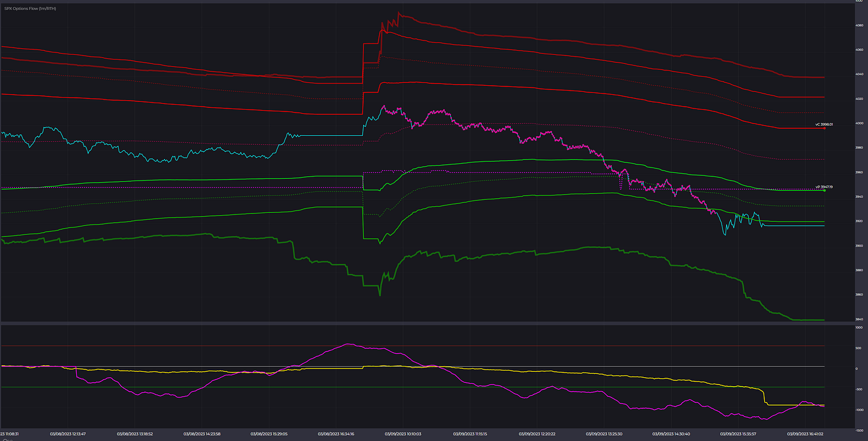Click the 03/08/2023 12:13:47 time label
The width and height of the screenshot is (868, 441).
(68, 434)
